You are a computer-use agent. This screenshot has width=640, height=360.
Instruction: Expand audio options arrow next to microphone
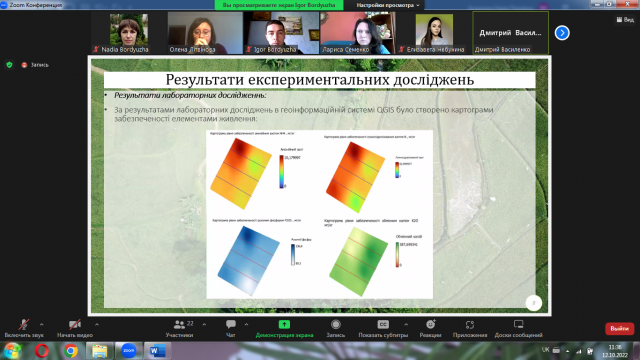point(42,325)
